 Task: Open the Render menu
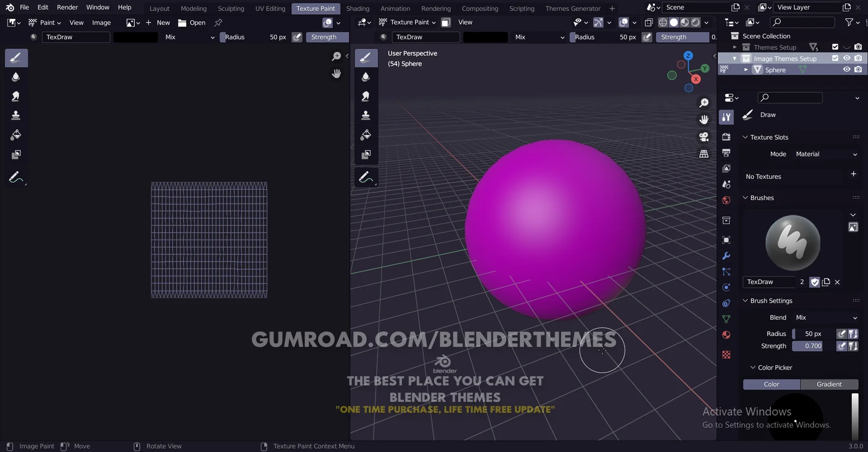click(67, 8)
